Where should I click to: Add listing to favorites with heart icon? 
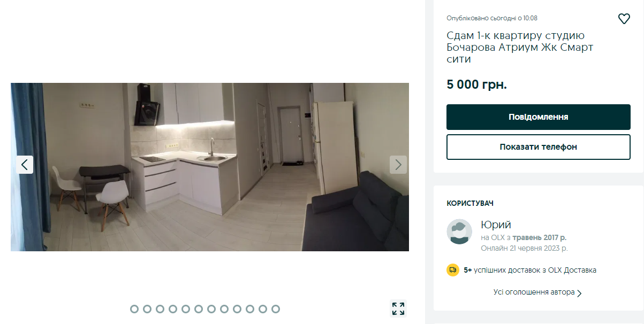(x=624, y=19)
